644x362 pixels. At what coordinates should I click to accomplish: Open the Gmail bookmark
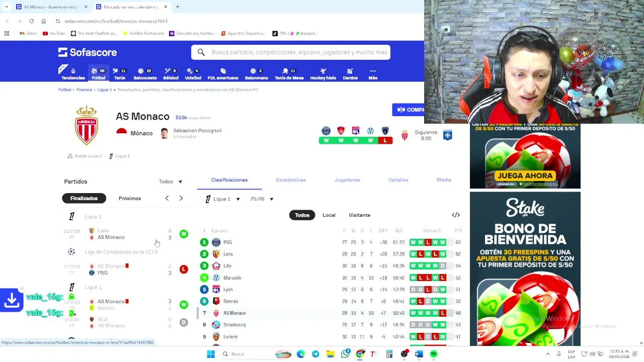(x=28, y=33)
